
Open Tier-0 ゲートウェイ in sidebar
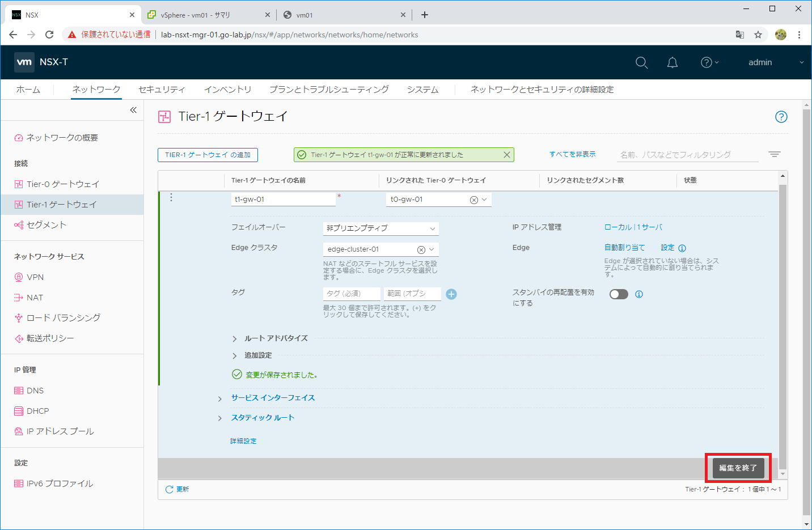(63, 184)
